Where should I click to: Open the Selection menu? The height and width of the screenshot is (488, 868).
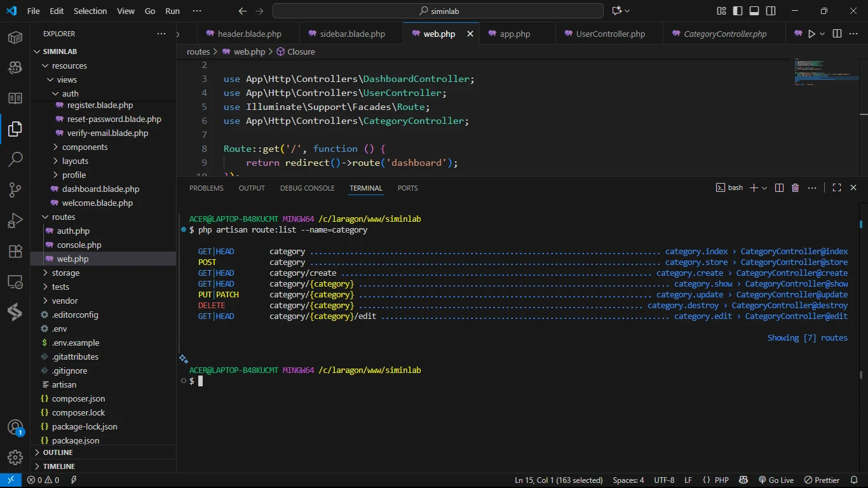90,11
